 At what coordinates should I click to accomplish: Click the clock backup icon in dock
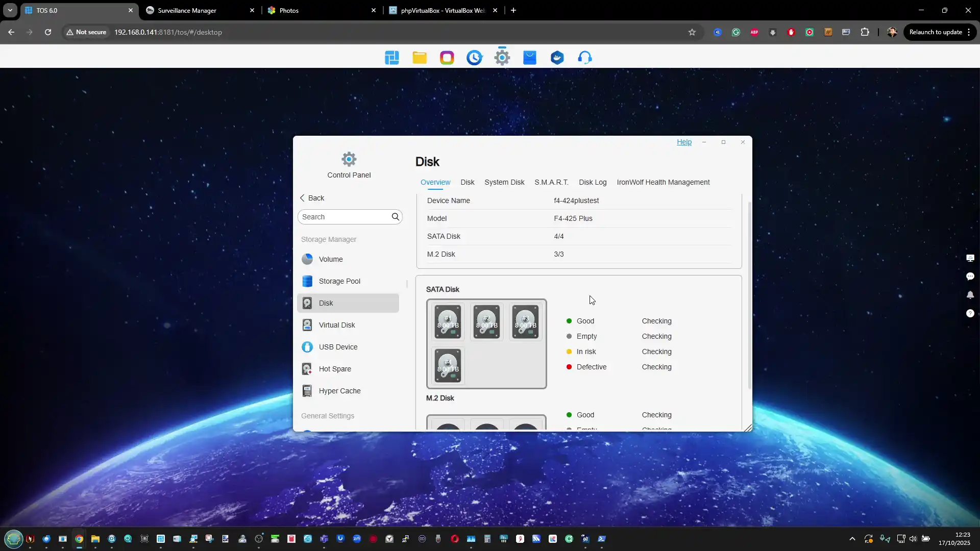pos(474,58)
